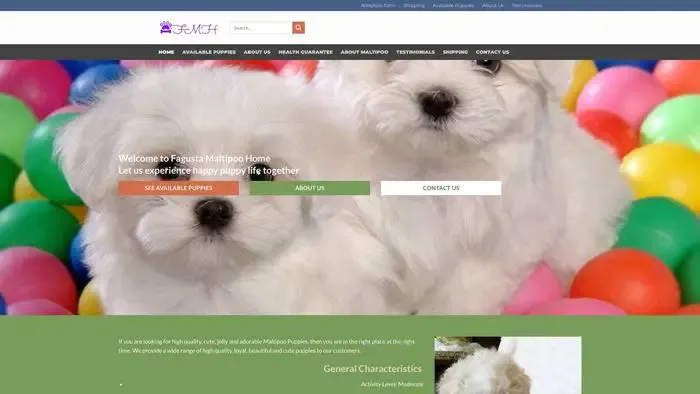700x394 pixels.
Task: Click the 'General Characteristics' heading
Action: tap(372, 369)
